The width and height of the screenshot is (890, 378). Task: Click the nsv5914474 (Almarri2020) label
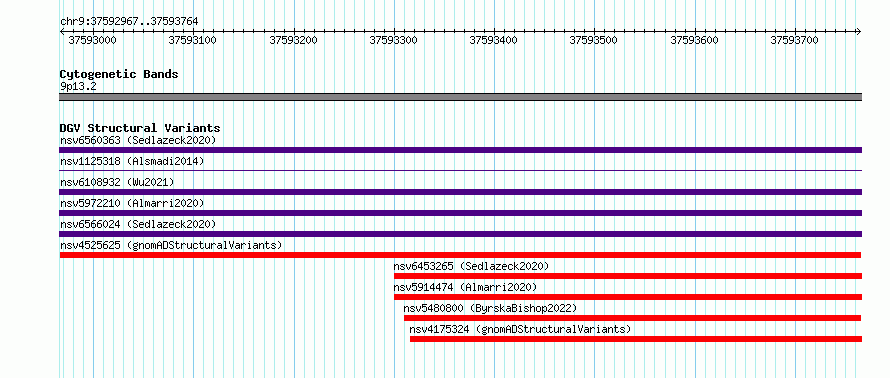click(x=465, y=287)
